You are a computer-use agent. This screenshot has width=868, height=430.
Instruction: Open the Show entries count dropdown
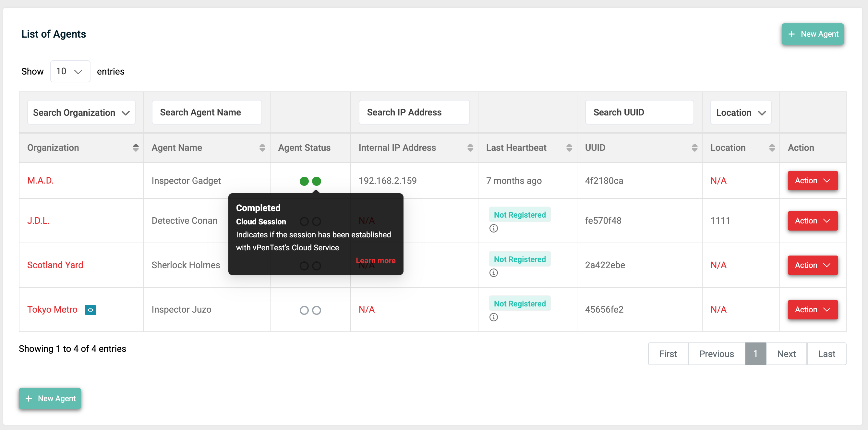(70, 71)
